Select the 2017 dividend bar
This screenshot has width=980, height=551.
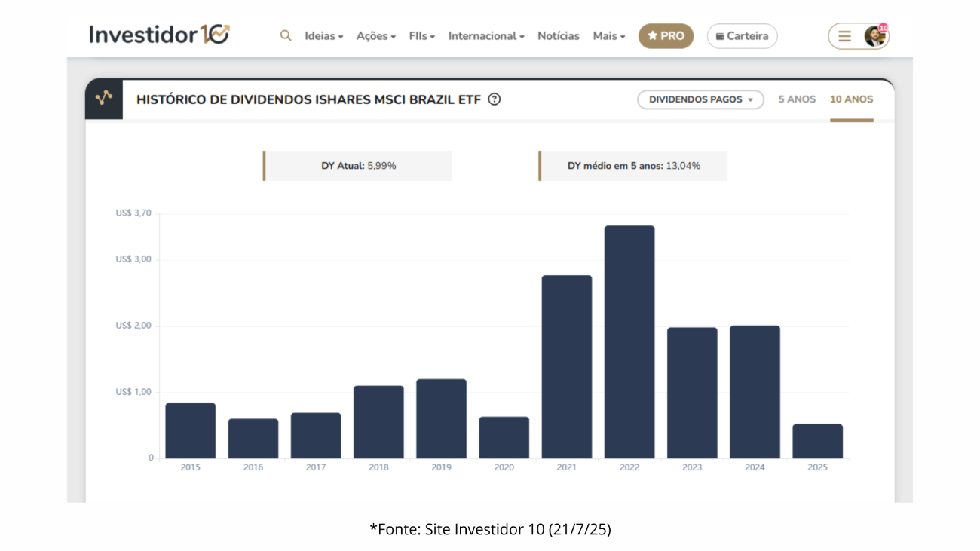point(316,436)
